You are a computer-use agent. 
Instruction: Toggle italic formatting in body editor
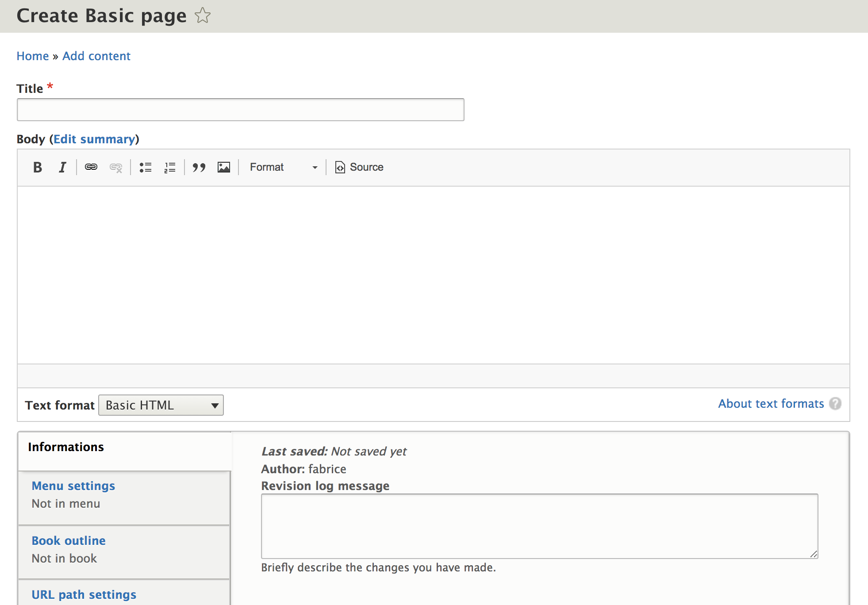(62, 167)
